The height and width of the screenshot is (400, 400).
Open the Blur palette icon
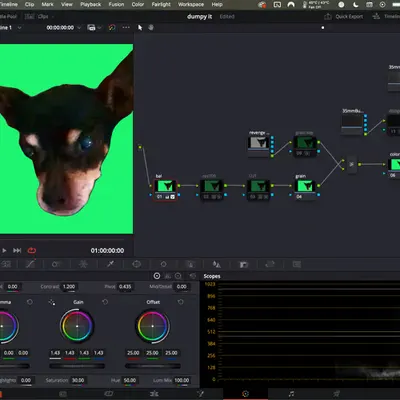pos(217,264)
